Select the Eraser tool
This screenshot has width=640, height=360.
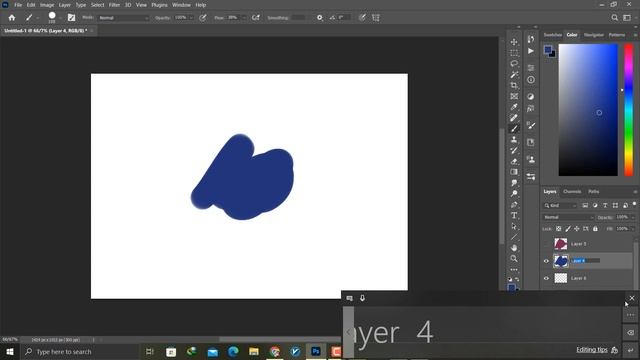[x=514, y=161]
